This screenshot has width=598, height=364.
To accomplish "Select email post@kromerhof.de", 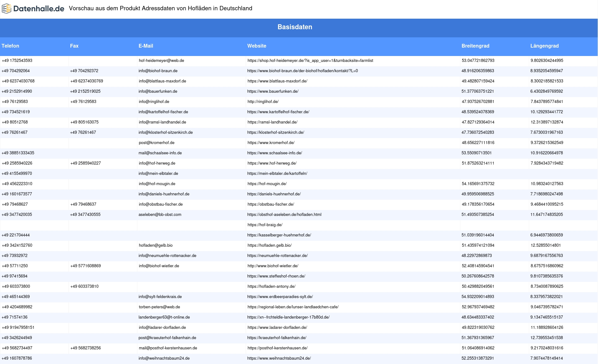I will click(x=157, y=143).
